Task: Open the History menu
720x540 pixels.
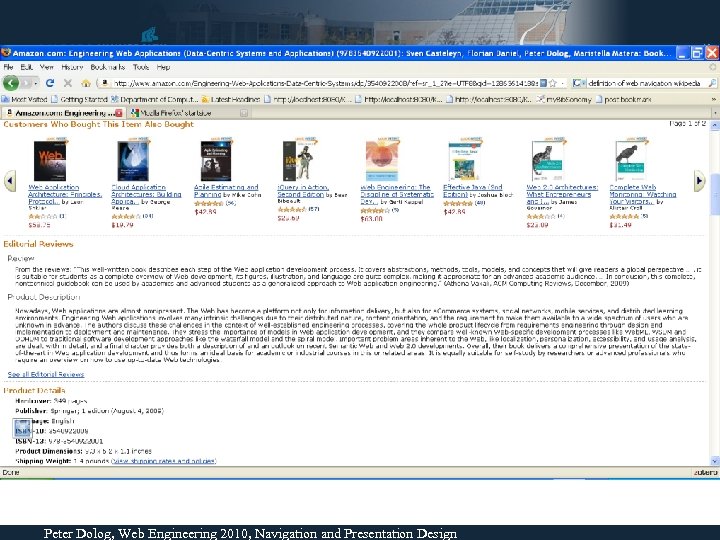Action: click(72, 67)
